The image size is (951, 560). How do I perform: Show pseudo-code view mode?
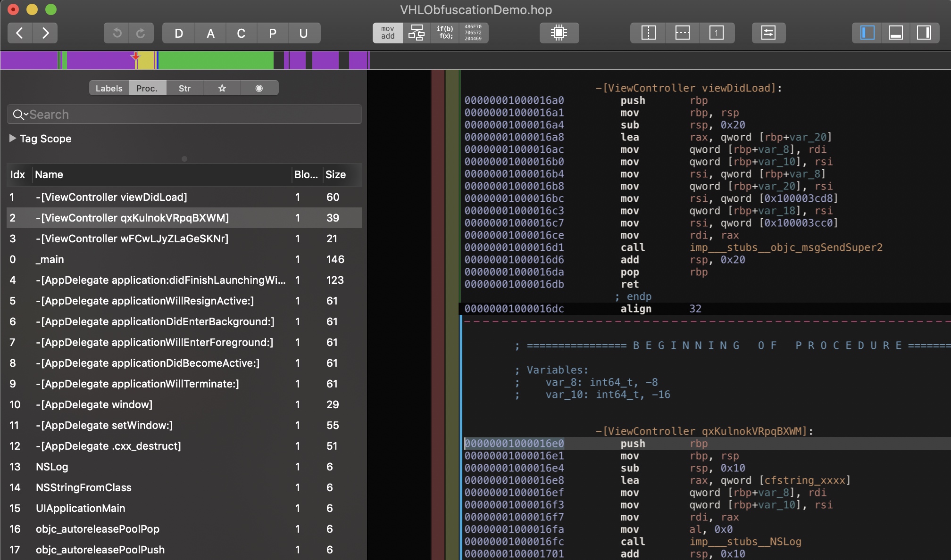pos(445,33)
